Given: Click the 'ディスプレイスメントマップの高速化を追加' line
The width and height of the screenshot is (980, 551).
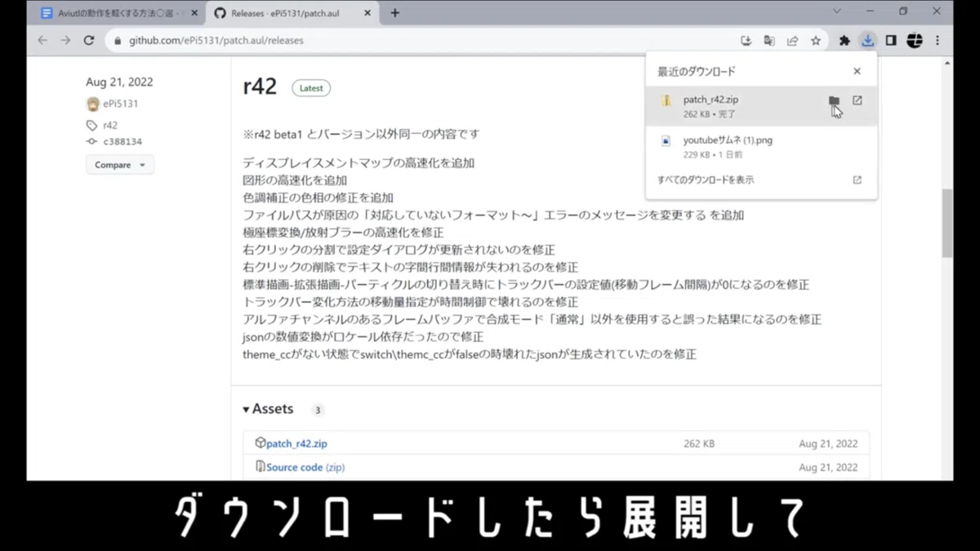Looking at the screenshot, I should (359, 162).
